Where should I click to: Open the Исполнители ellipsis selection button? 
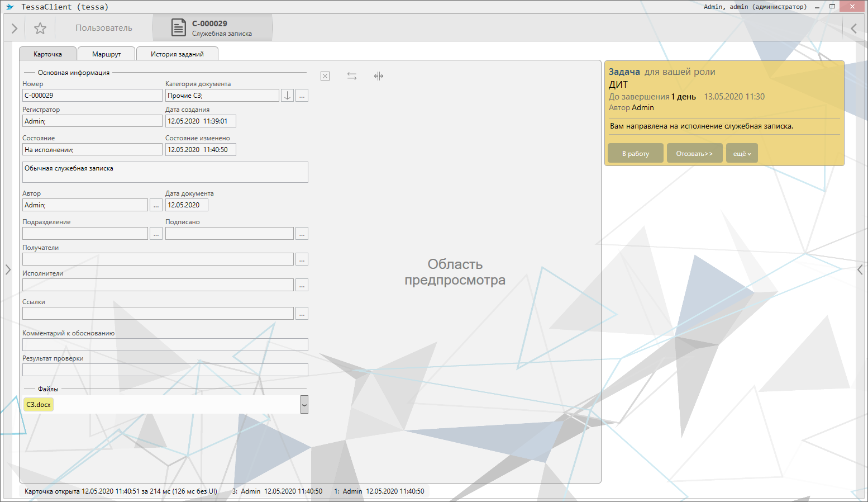point(302,285)
